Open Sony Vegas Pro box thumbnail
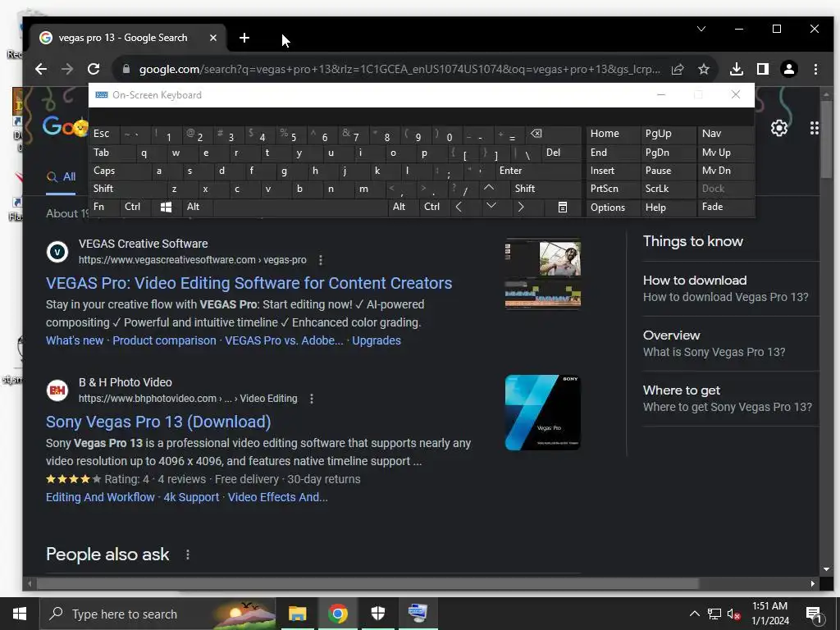This screenshot has width=840, height=630. coord(543,413)
